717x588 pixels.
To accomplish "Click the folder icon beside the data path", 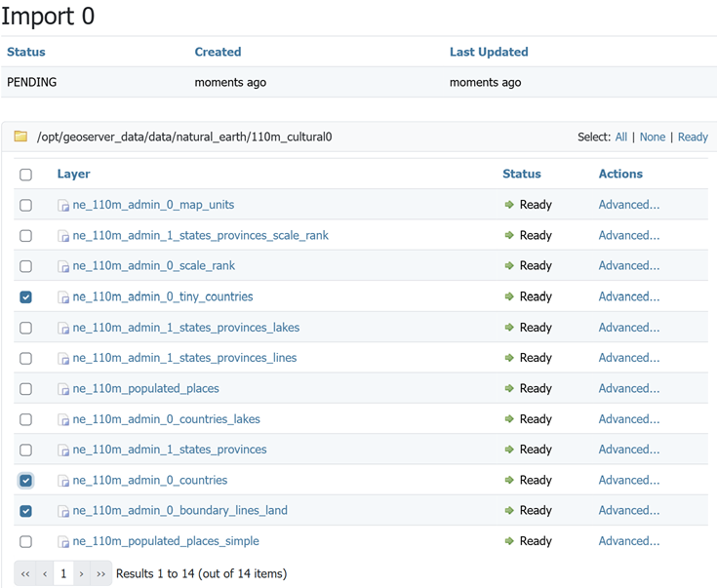I will click(x=20, y=137).
